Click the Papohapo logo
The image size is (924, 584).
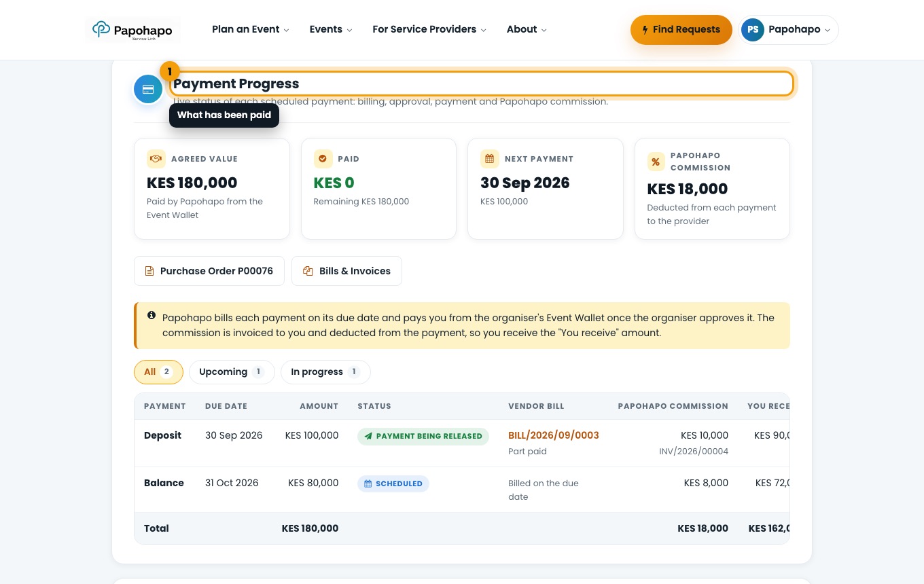132,30
